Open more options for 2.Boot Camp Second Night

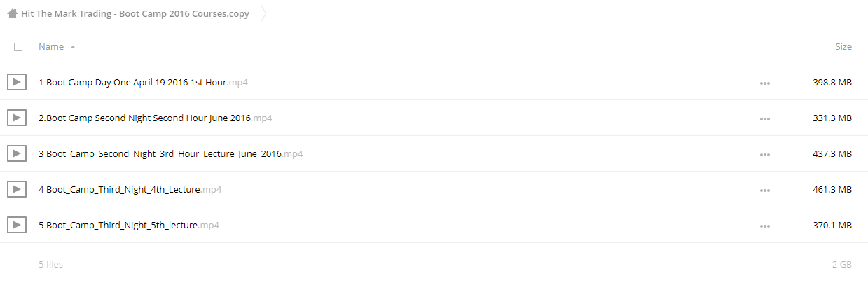point(764,118)
